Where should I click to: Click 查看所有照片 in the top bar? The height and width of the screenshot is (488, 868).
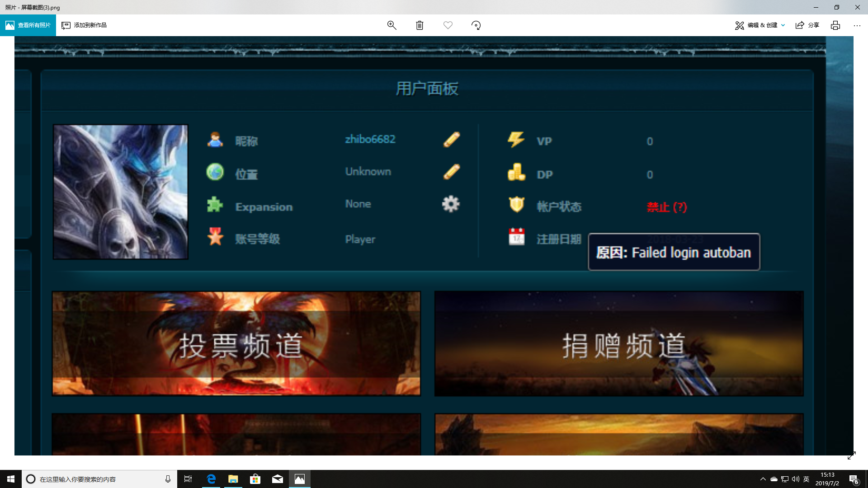tap(28, 25)
